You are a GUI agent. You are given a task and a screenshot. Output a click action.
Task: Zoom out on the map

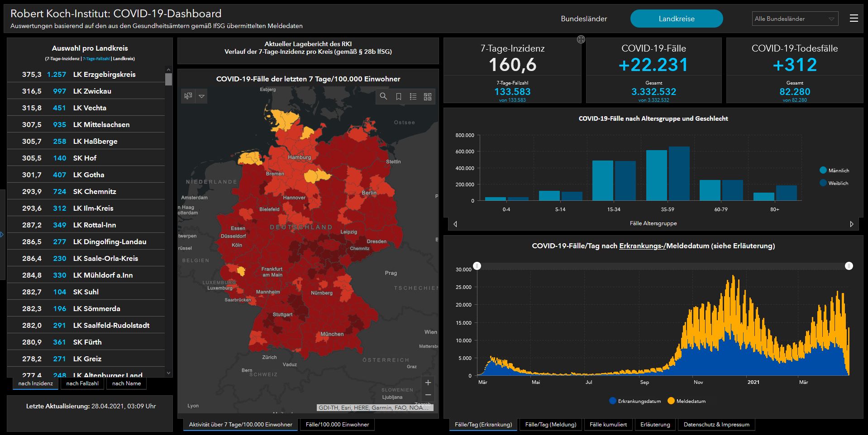click(428, 395)
